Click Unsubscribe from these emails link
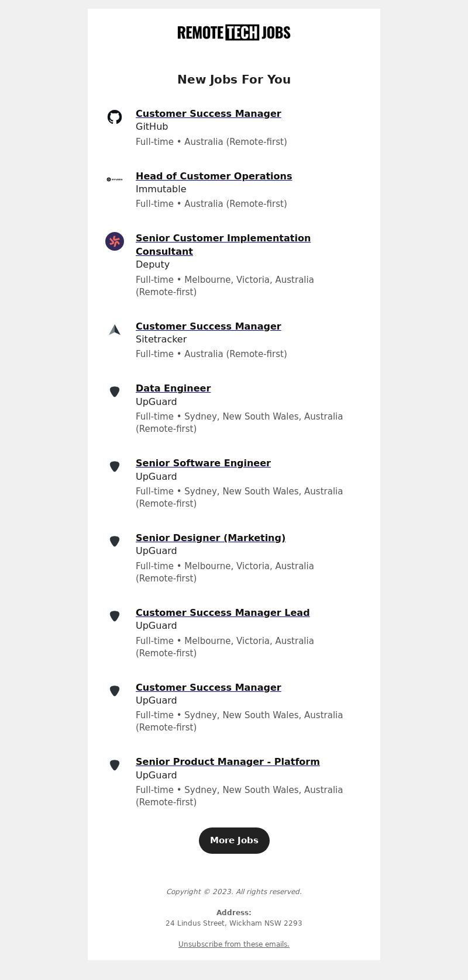 point(234,944)
